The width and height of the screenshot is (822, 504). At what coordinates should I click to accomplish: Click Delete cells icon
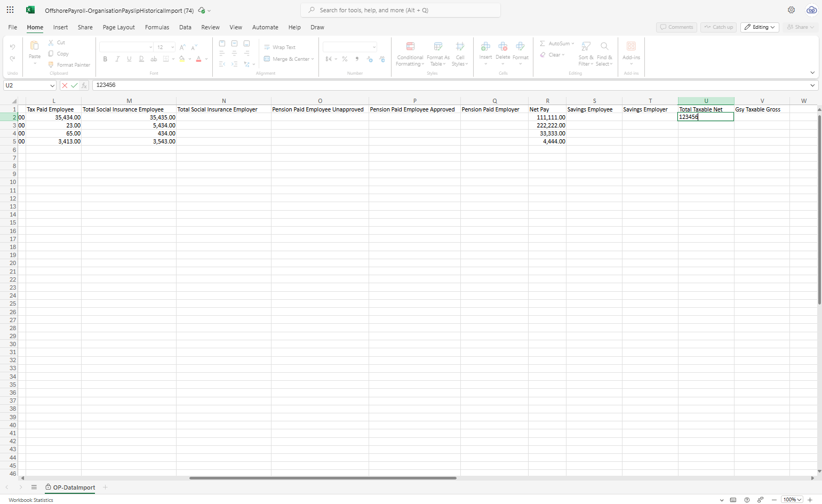[x=502, y=46]
